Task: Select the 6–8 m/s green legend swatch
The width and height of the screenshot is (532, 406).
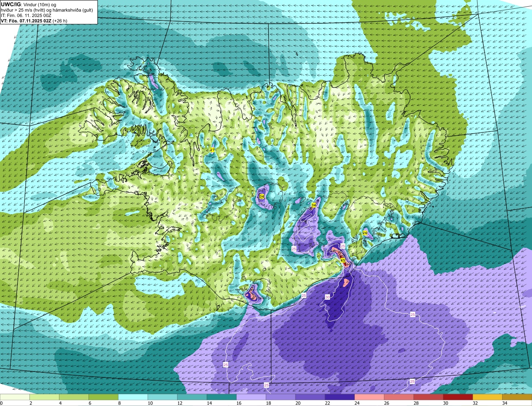Action: pos(103,397)
